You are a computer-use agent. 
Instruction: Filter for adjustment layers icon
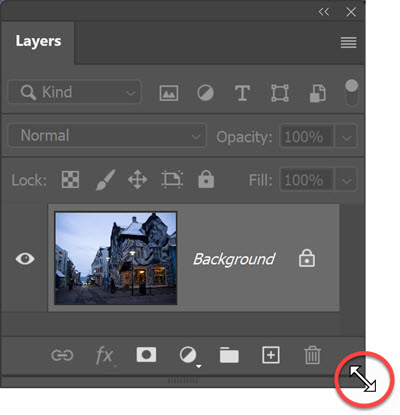coord(205,93)
